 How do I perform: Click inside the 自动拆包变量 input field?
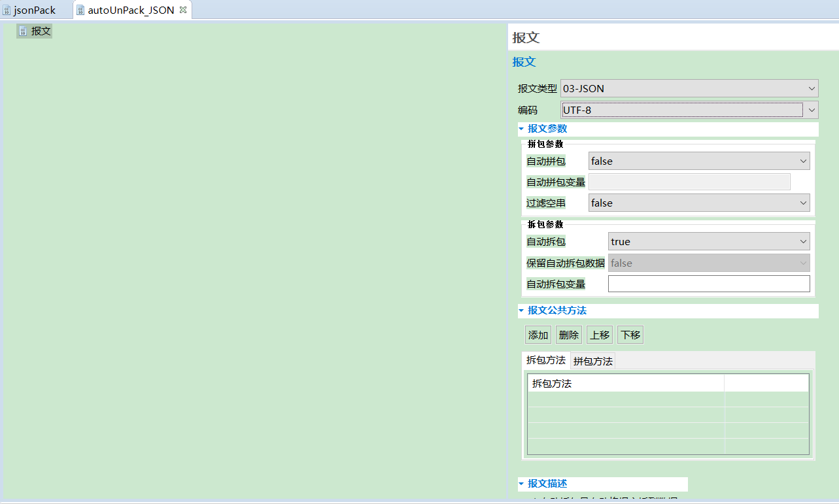pos(708,283)
